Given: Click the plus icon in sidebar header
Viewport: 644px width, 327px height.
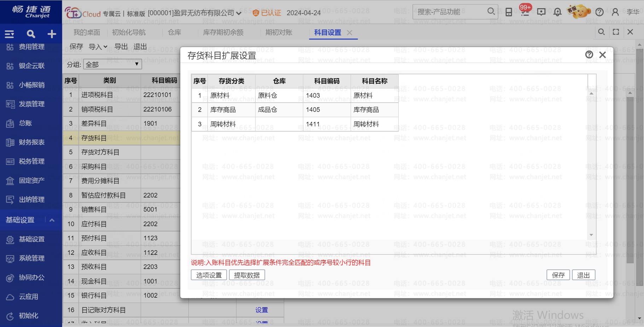Looking at the screenshot, I should [52, 34].
